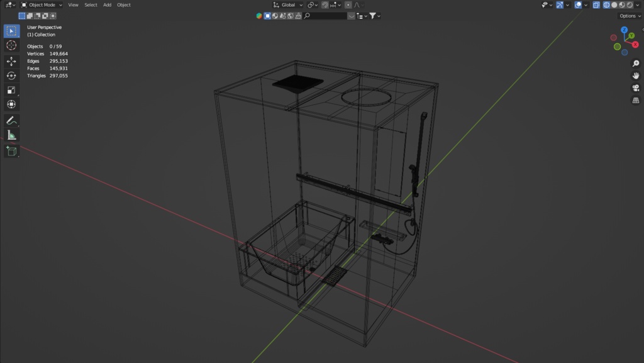Select the Measure tool
644x363 pixels.
pyautogui.click(x=11, y=135)
